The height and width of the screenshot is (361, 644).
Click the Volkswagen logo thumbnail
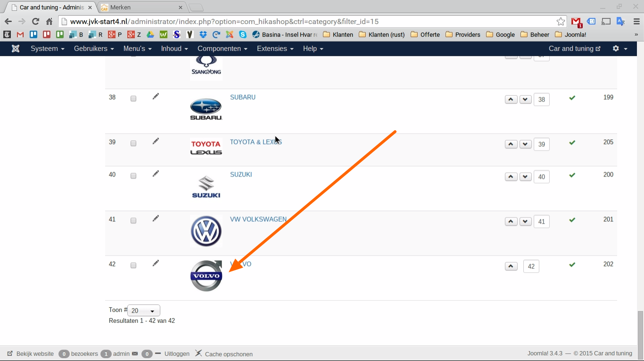(x=206, y=231)
